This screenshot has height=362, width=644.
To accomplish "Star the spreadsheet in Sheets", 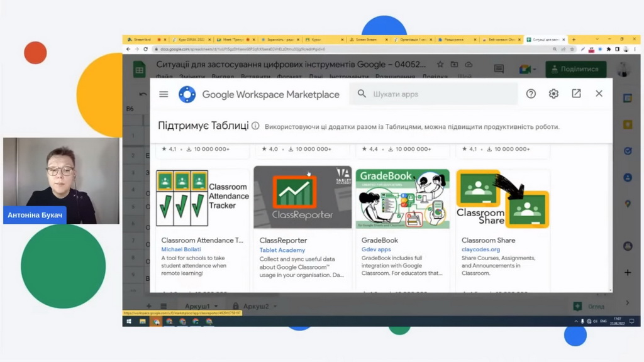I will pos(440,65).
